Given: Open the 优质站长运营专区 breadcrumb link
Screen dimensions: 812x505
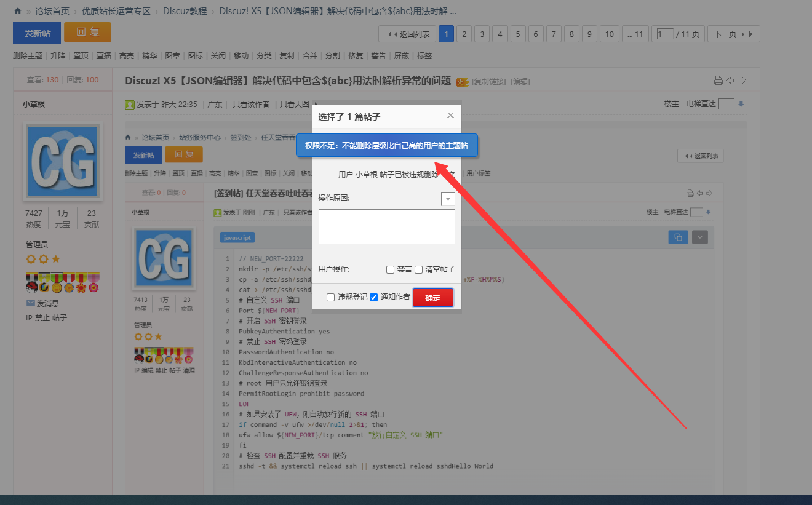Looking at the screenshot, I should click(x=116, y=11).
